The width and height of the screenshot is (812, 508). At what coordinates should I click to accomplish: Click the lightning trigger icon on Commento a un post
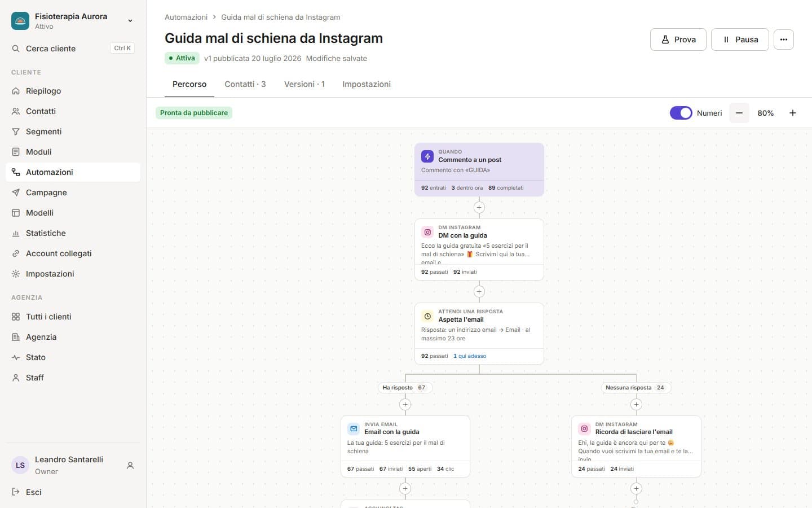(427, 156)
